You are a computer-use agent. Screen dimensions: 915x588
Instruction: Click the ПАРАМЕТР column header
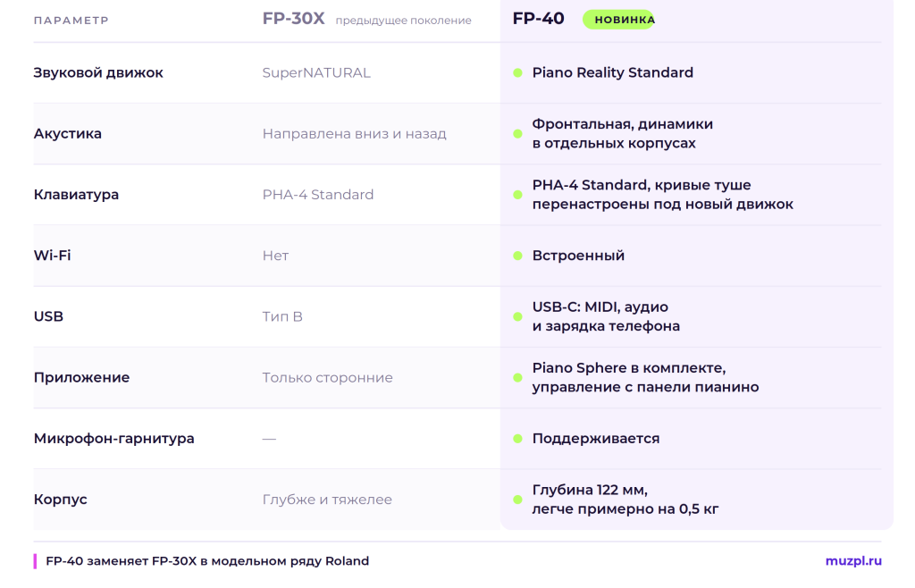(71, 21)
